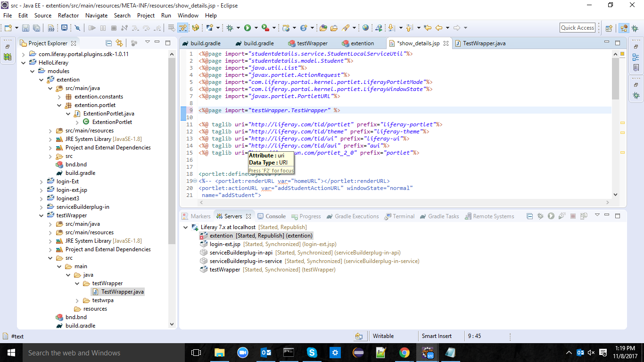
Task: Toggle the highlighted word wrap toolbar button
Action: (182, 28)
